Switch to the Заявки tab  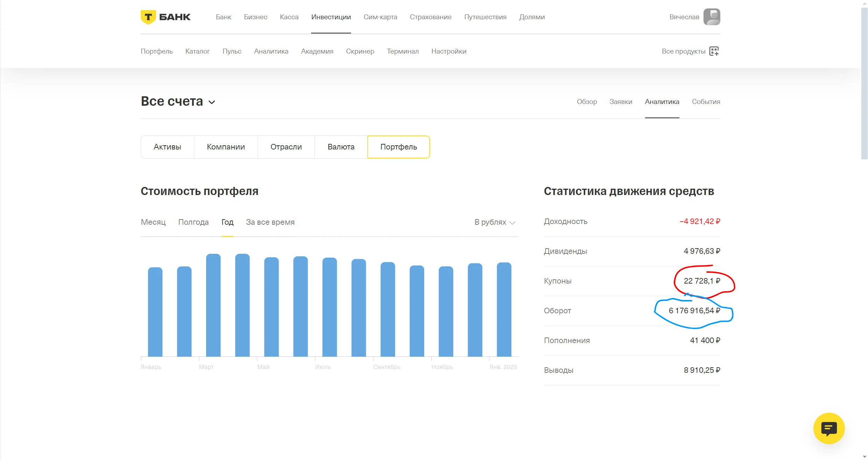tap(621, 102)
